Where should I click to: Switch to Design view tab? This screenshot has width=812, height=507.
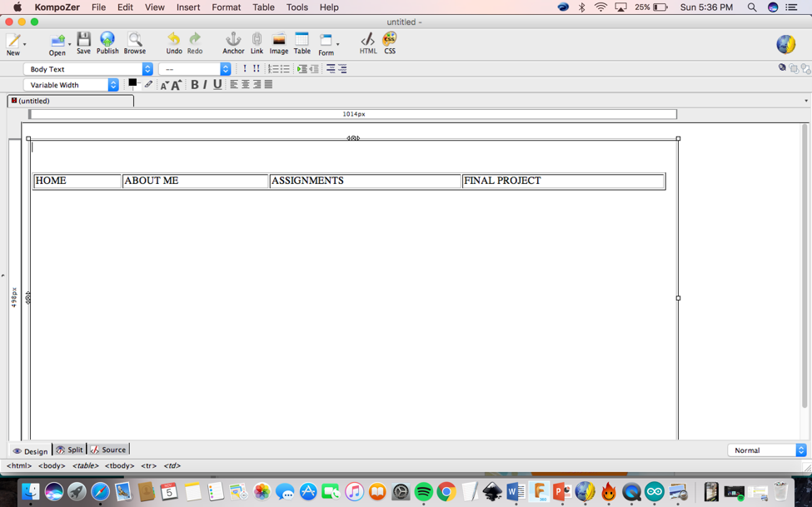[x=31, y=450]
